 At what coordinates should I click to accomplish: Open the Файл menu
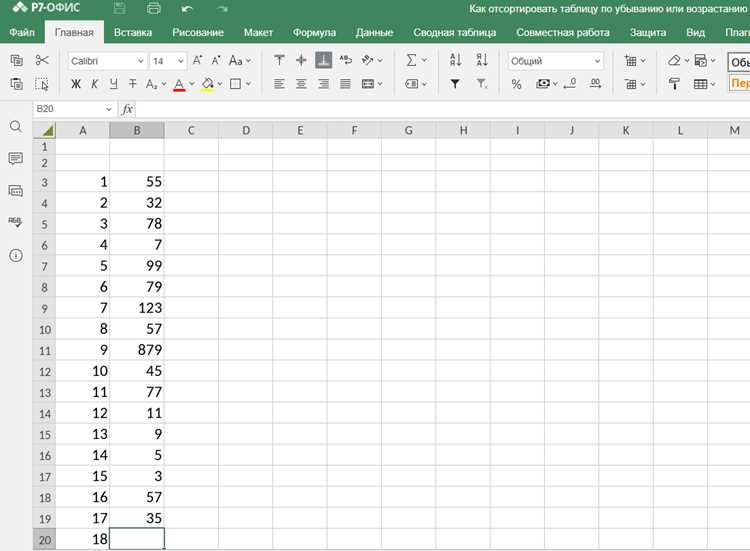coord(22,33)
